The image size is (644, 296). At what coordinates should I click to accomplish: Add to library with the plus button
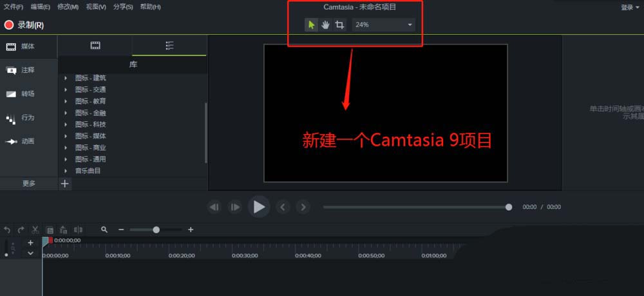point(65,184)
